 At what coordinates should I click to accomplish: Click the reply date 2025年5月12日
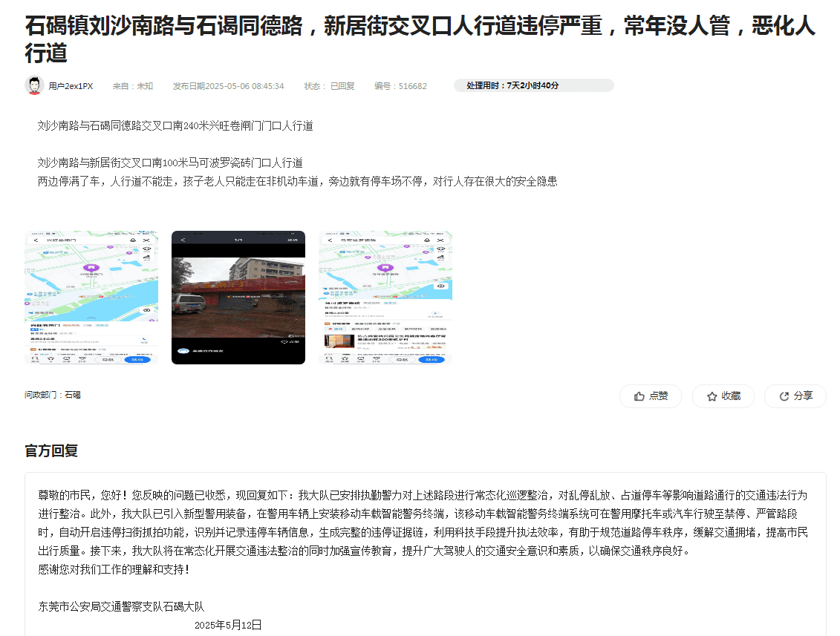tap(228, 625)
